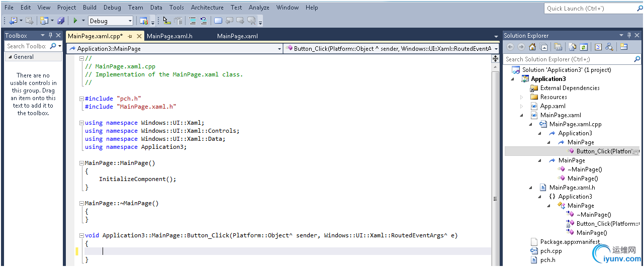Open the File menu

[x=9, y=8]
